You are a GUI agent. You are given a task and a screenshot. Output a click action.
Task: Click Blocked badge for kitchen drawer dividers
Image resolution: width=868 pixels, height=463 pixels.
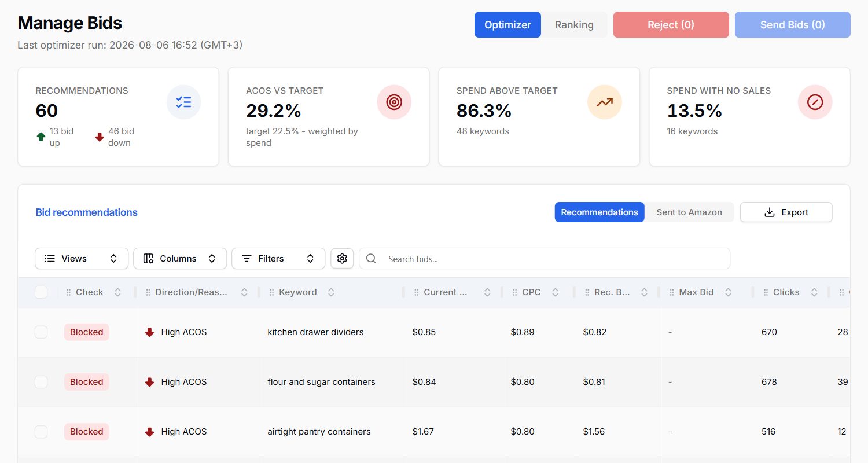[x=87, y=332]
